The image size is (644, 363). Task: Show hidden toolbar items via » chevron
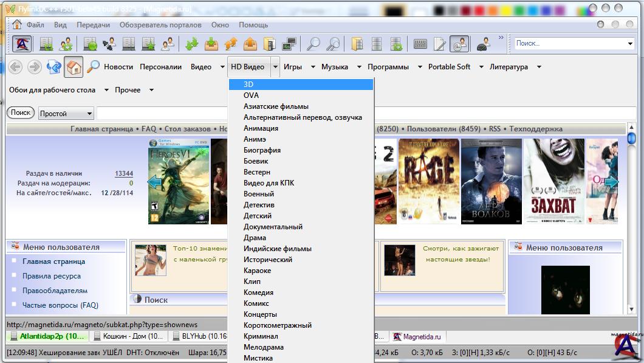501,38
